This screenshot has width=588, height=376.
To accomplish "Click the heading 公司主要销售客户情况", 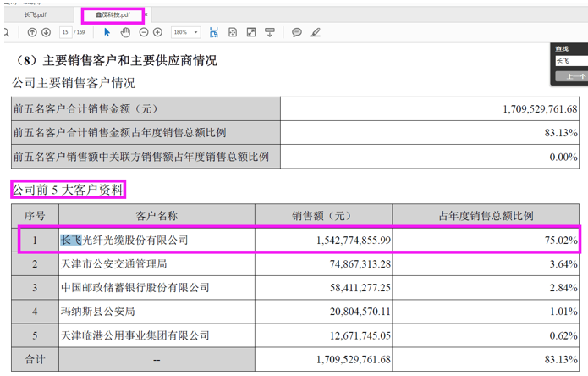I will pos(74,83).
